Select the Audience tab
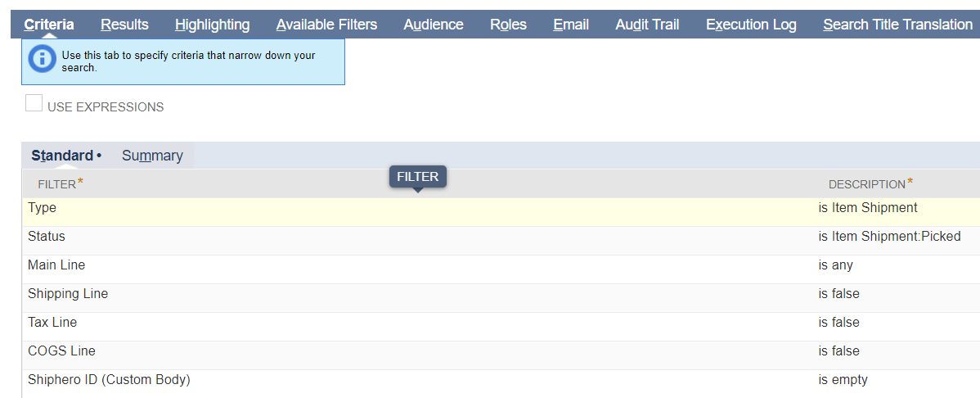 [433, 25]
